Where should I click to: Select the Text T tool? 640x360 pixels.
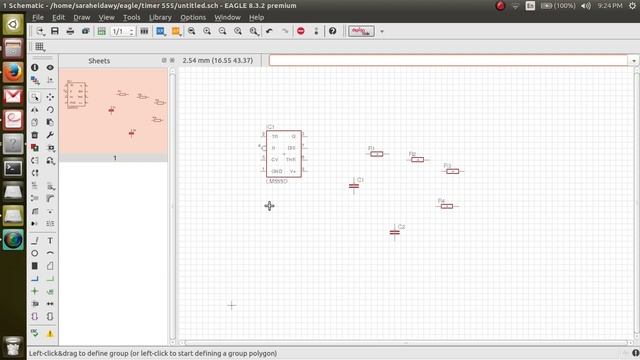[x=50, y=241]
